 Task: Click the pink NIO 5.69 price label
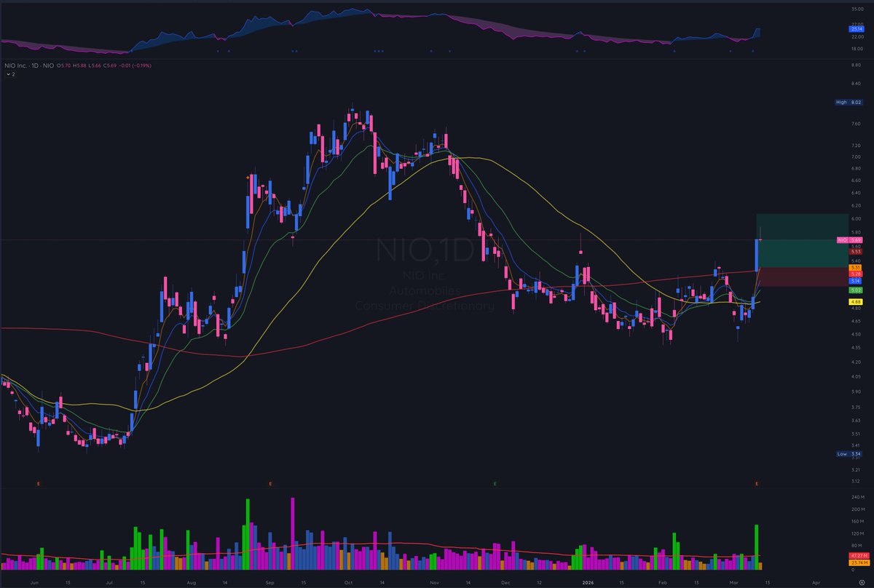pyautogui.click(x=849, y=239)
